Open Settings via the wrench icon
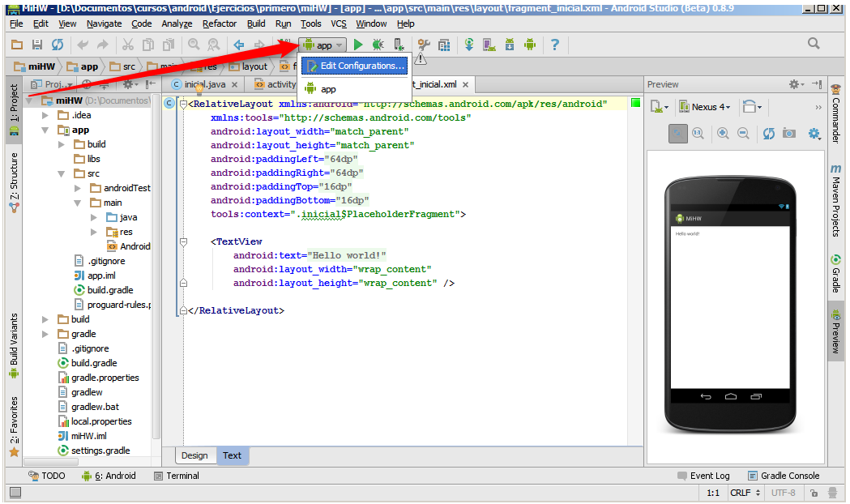Image resolution: width=850 pixels, height=504 pixels. 422,45
